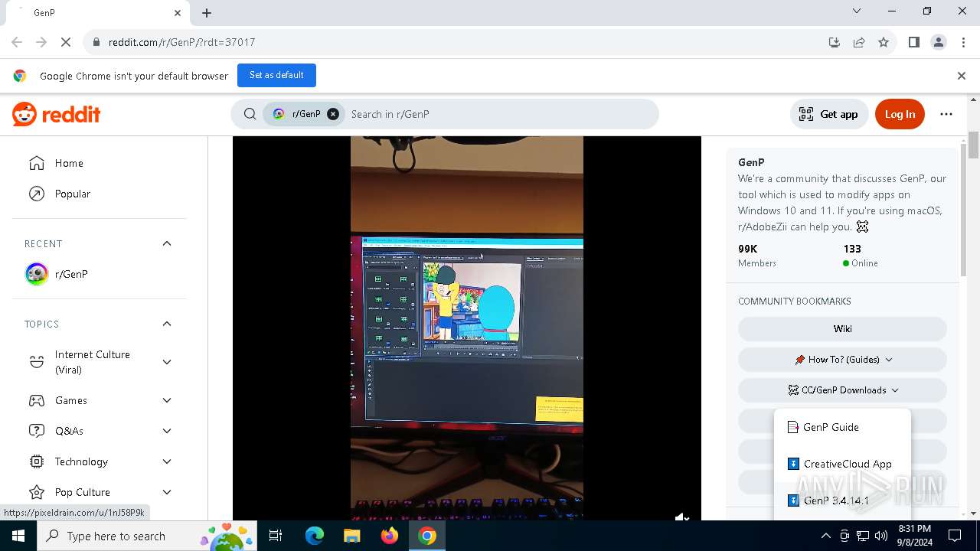
Task: Open the Windows Start menu
Action: coord(18,536)
